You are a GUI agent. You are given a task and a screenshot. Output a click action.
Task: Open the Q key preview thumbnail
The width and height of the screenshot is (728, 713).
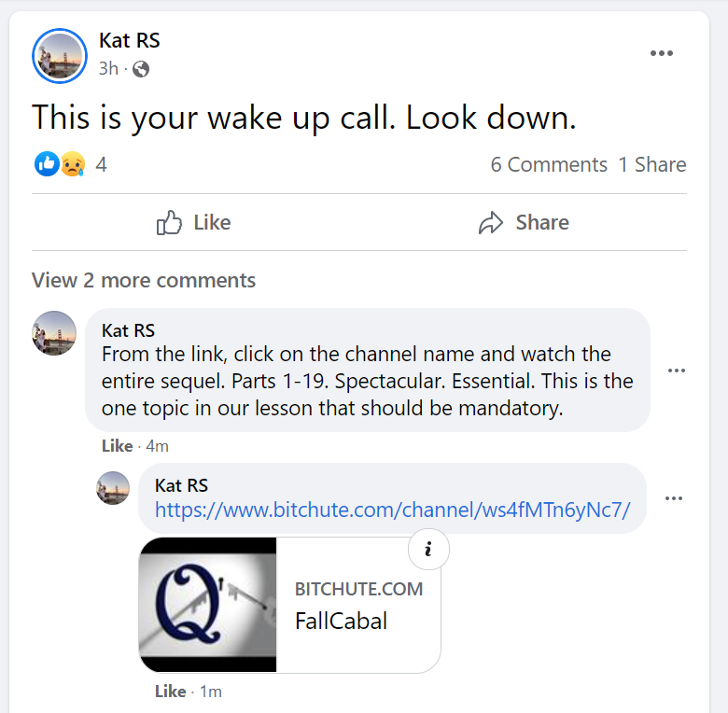(208, 604)
